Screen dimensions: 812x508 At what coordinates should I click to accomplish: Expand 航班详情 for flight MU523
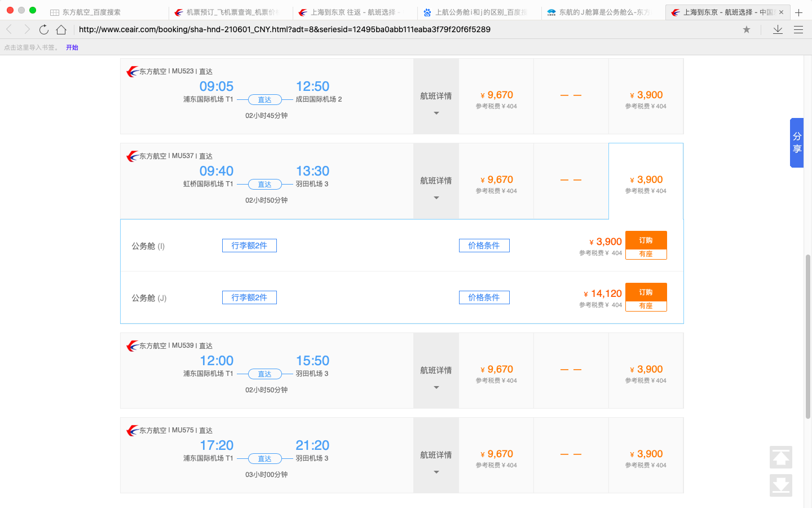click(x=436, y=97)
